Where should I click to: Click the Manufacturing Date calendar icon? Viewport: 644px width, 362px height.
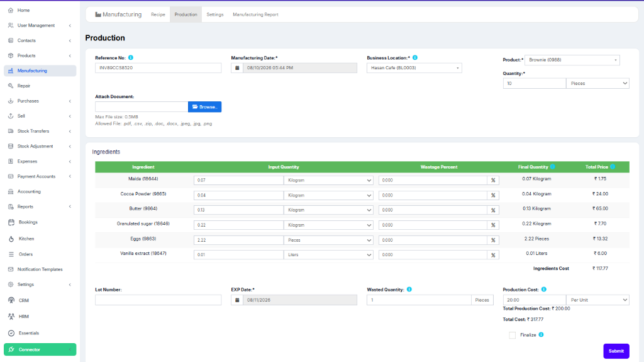(x=237, y=68)
